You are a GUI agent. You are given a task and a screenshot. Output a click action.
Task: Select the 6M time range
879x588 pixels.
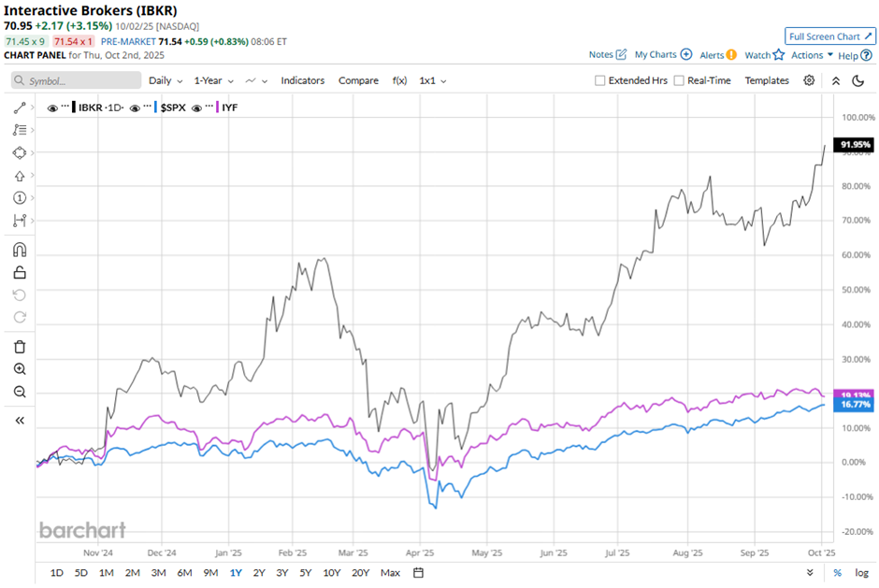coord(184,572)
